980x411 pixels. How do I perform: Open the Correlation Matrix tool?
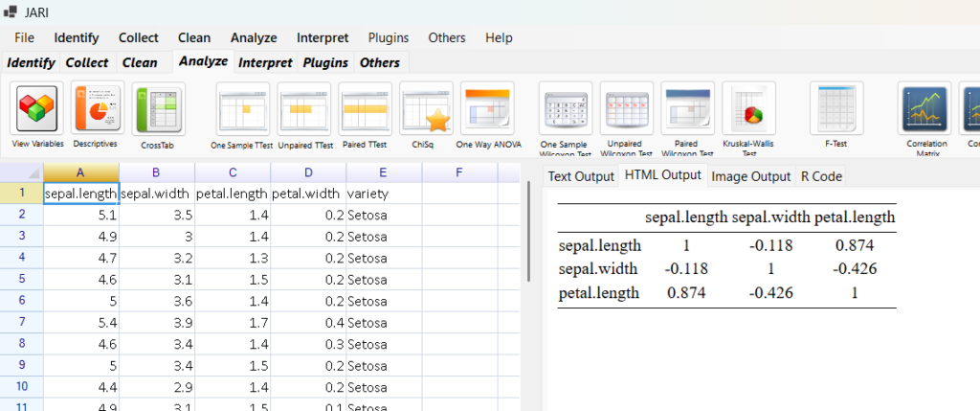pos(924,109)
